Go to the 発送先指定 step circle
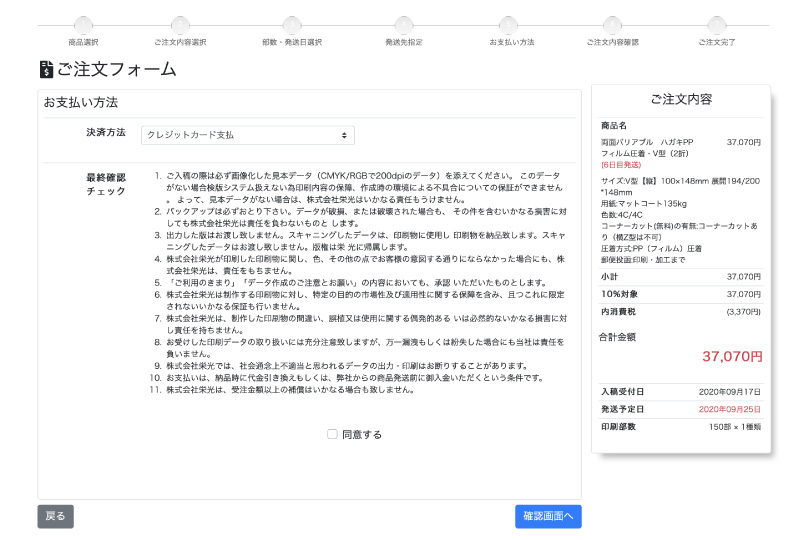The height and width of the screenshot is (540, 800). click(x=404, y=25)
